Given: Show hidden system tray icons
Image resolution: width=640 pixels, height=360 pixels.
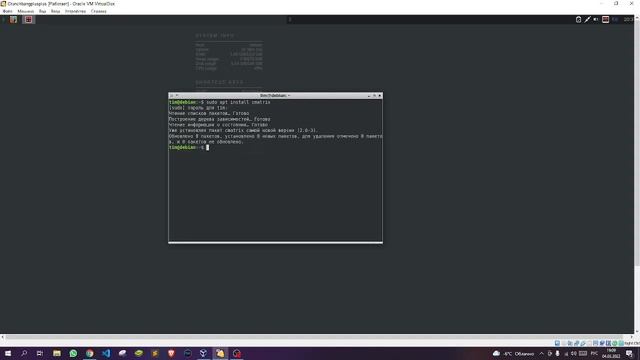Looking at the screenshot, I should point(542,353).
